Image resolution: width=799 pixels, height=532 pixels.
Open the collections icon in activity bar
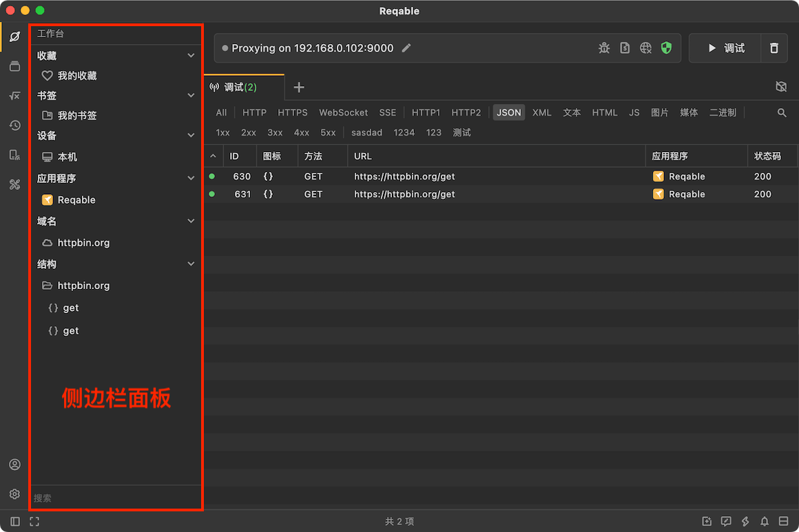tap(14, 66)
